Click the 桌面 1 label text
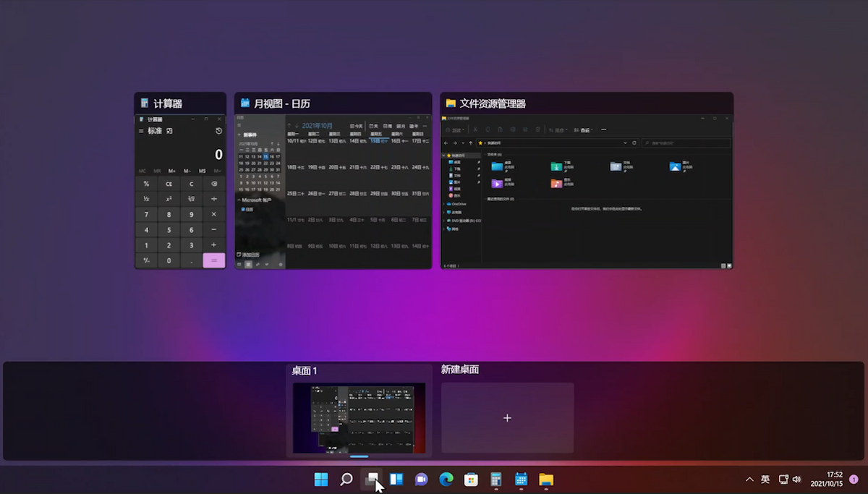The height and width of the screenshot is (494, 868). (x=305, y=370)
